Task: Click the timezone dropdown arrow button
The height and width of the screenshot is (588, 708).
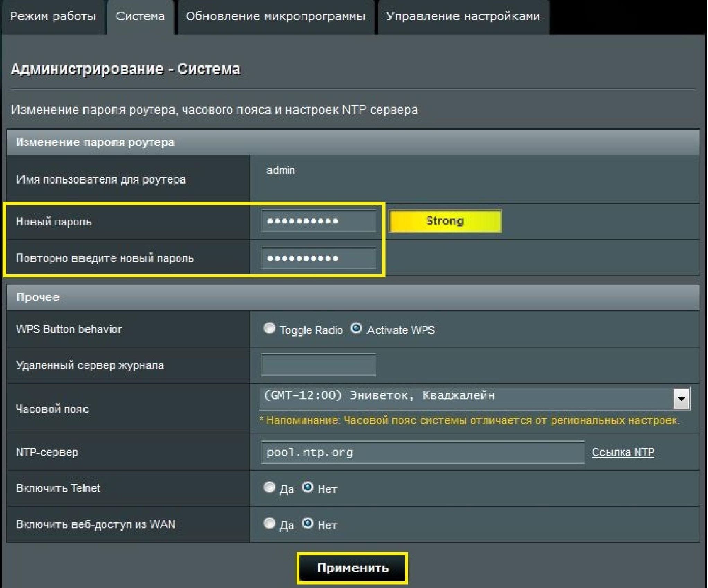Action: [x=681, y=399]
